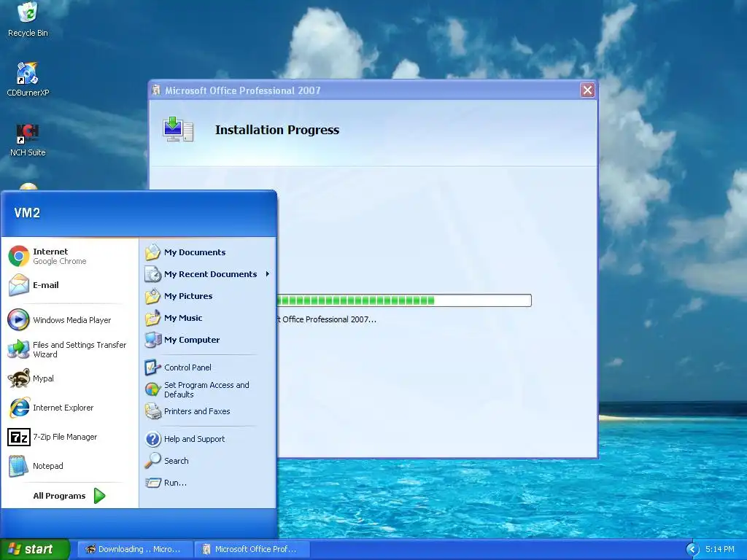Switch to Microsoft Office Prof... taskbar item
This screenshot has height=560, width=747.
pyautogui.click(x=252, y=550)
